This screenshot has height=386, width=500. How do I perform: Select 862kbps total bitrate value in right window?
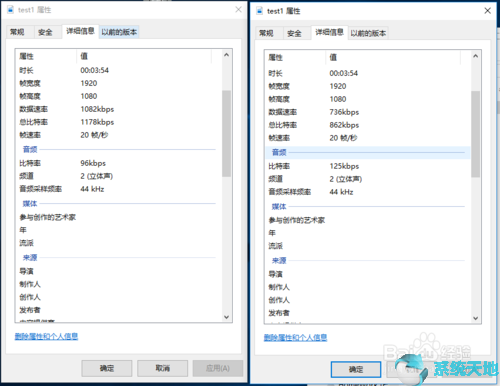pyautogui.click(x=344, y=125)
